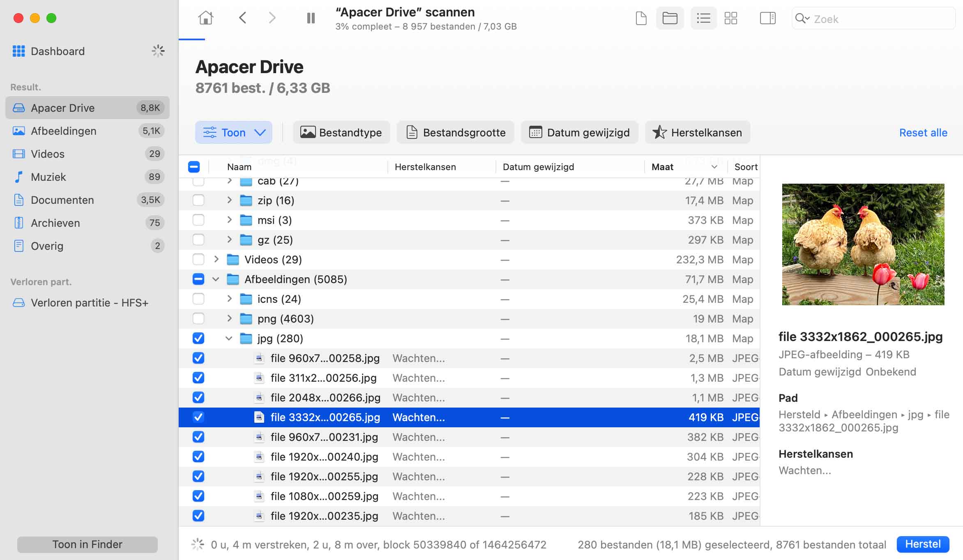This screenshot has width=963, height=560.
Task: Click the blue Herstel button
Action: click(923, 544)
